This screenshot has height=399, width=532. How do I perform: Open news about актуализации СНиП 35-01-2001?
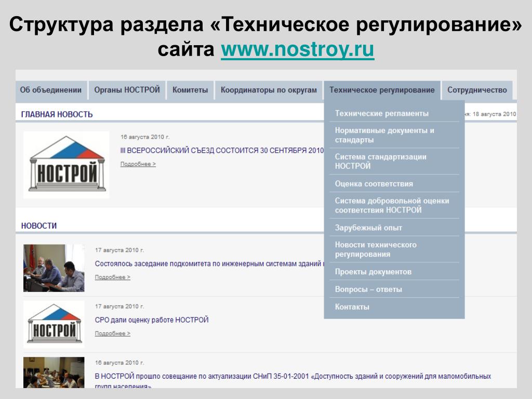pyautogui.click(x=293, y=380)
